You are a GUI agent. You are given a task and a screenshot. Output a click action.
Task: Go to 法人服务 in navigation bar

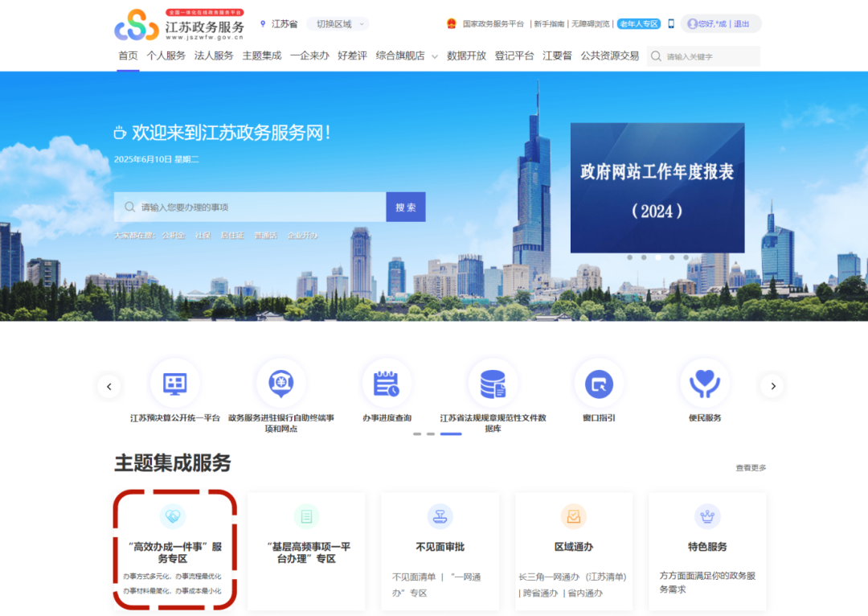pos(214,56)
